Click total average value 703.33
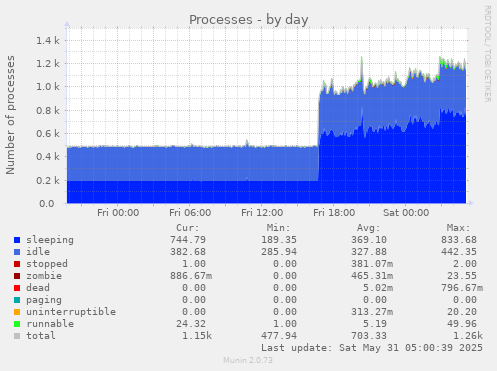The height and width of the screenshot is (371, 497). [x=369, y=336]
